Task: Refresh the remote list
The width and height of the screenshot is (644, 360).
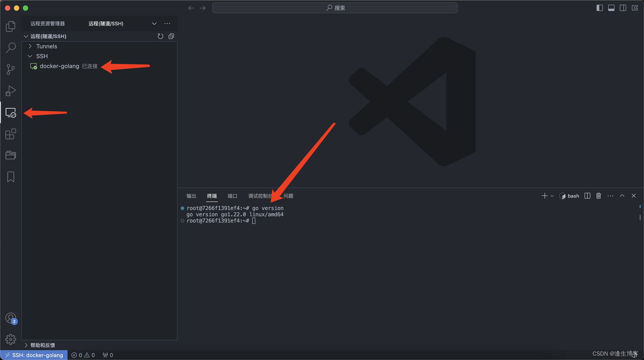Action: [x=160, y=36]
